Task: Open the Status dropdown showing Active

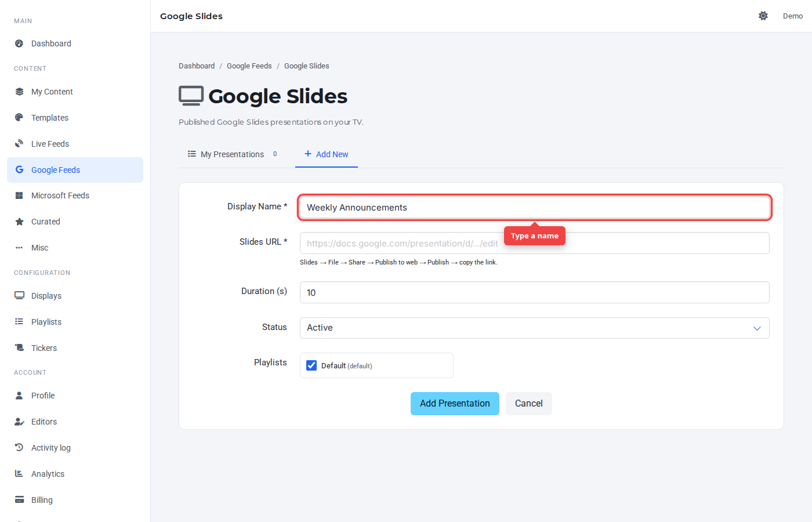Action: (534, 328)
